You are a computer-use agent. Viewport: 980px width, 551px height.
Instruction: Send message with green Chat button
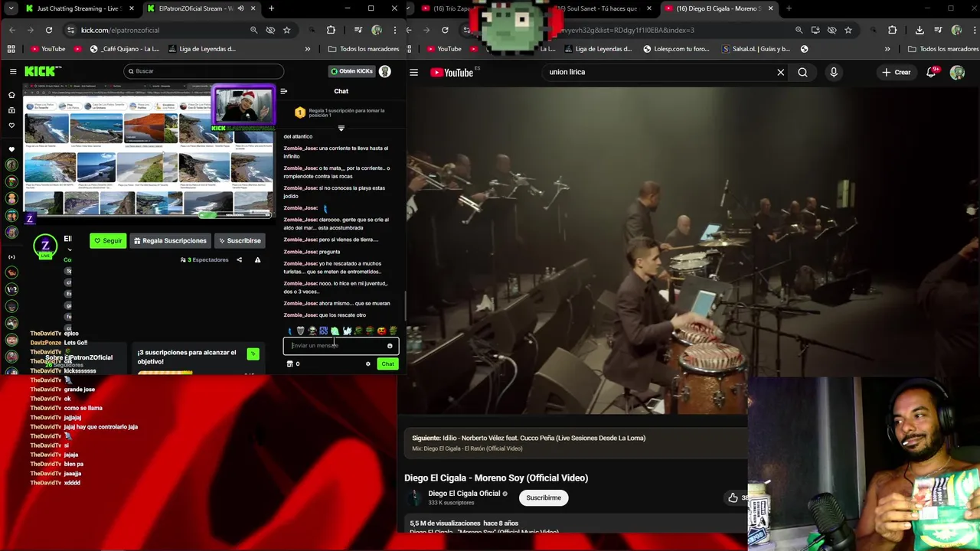[x=387, y=364]
